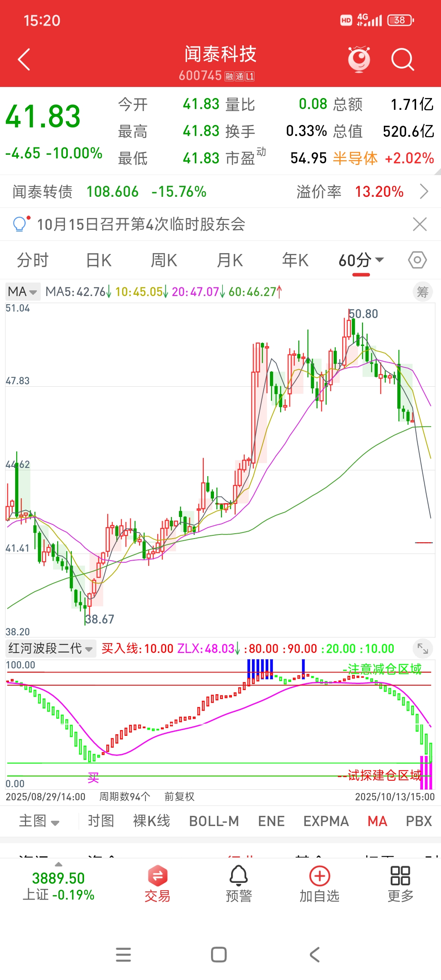The width and height of the screenshot is (441, 980).
Task: Tap the 41.83 current price
Action: (43, 116)
